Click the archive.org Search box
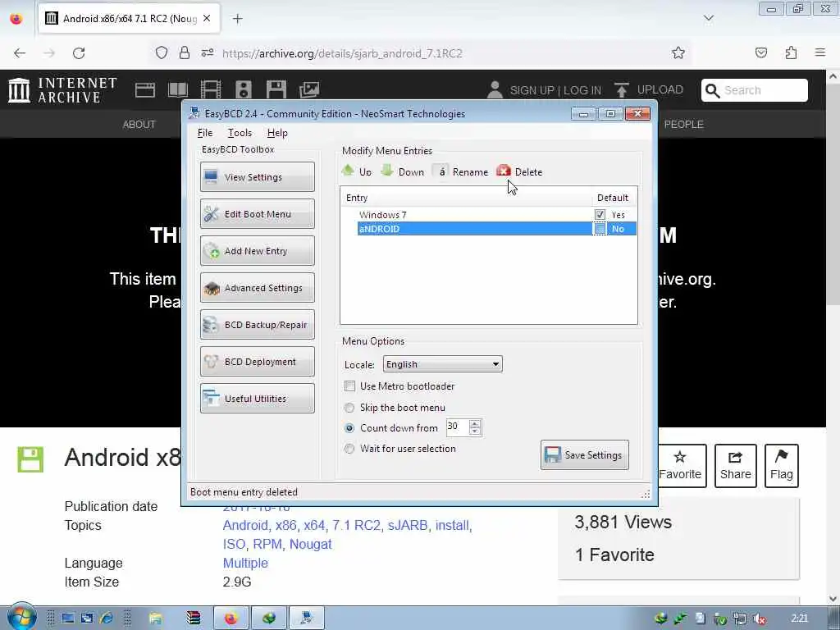This screenshot has width=840, height=630. (x=755, y=90)
